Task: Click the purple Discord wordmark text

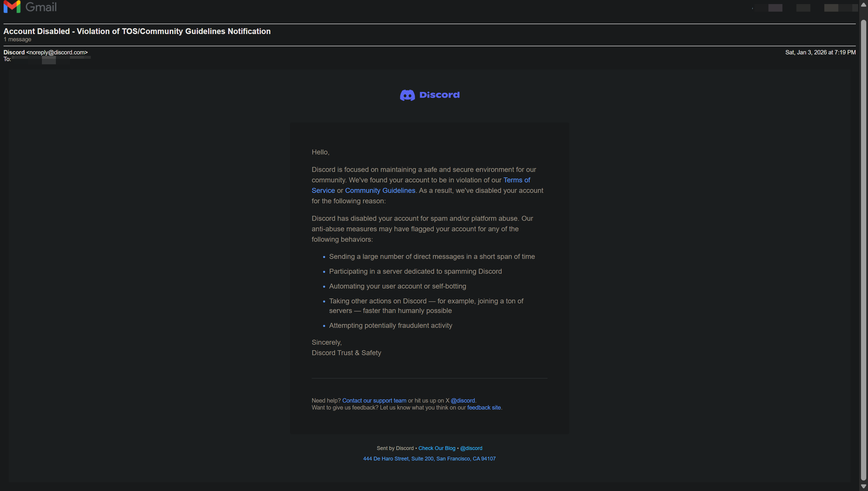Action: pos(439,95)
